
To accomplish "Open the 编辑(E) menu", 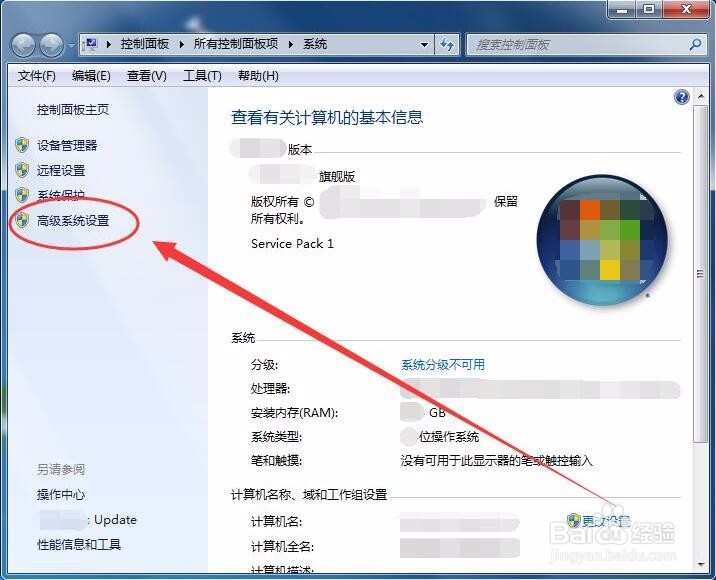I will click(x=91, y=75).
